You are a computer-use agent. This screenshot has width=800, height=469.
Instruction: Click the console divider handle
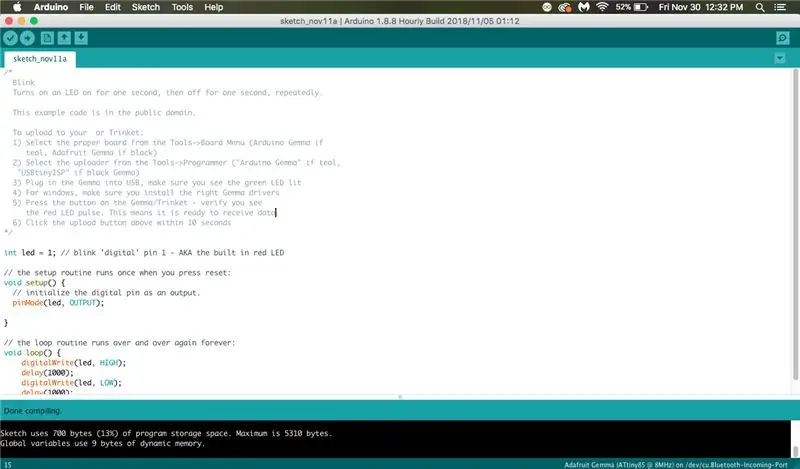pos(400,397)
